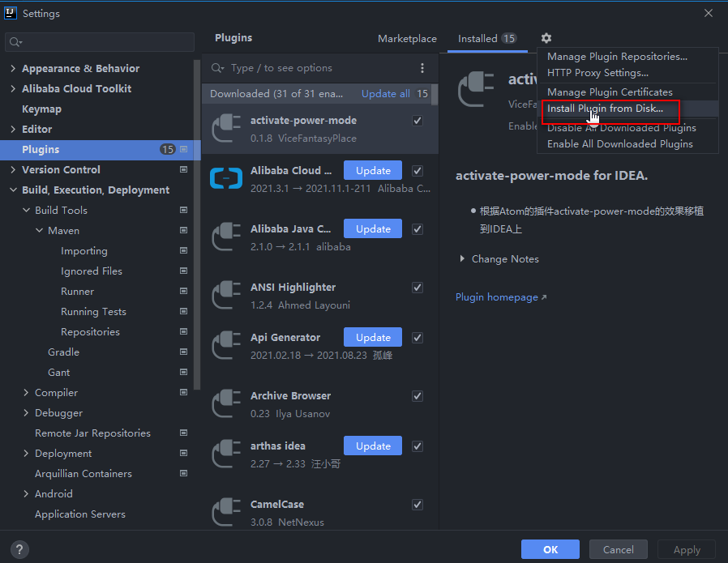Image resolution: width=728 pixels, height=563 pixels.
Task: Click the settings search magnifier icon
Action: coord(15,42)
